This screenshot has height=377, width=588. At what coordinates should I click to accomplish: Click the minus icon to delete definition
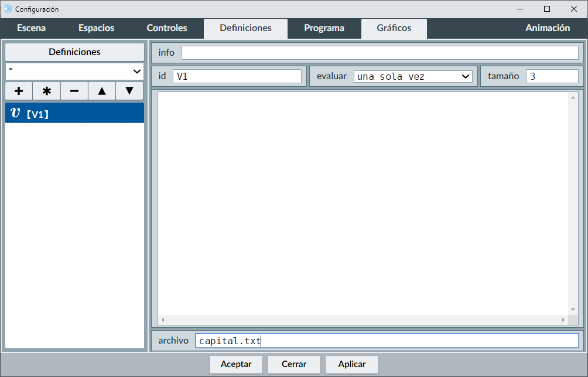point(74,91)
